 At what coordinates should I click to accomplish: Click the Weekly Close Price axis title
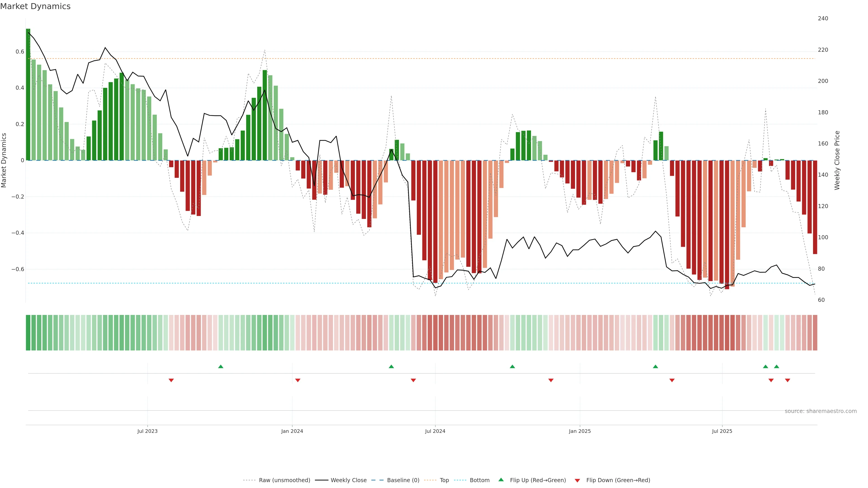pos(837,160)
